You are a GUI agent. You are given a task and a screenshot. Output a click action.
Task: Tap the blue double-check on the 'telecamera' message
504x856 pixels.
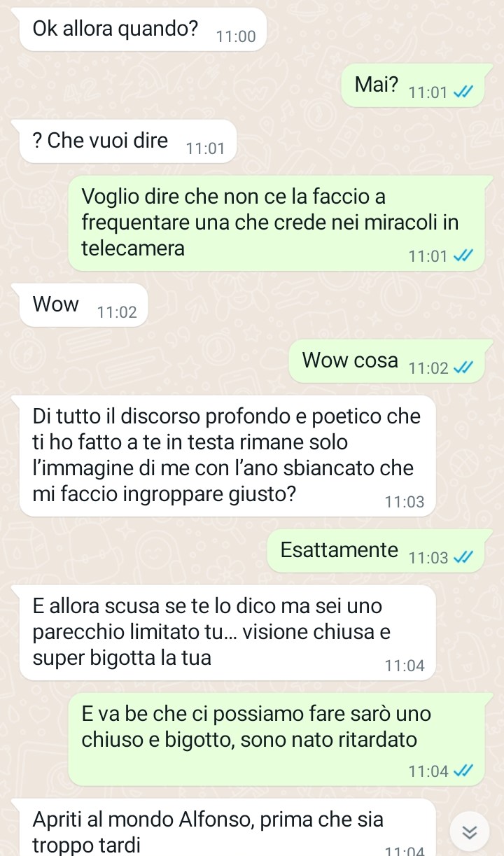coord(464,257)
